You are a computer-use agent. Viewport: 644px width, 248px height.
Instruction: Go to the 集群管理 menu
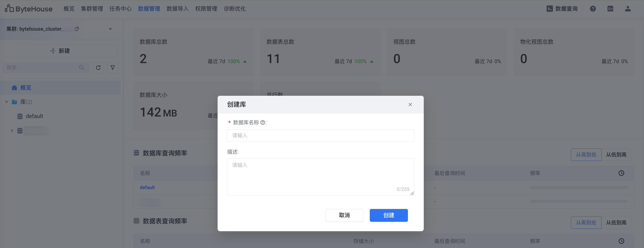pos(92,9)
